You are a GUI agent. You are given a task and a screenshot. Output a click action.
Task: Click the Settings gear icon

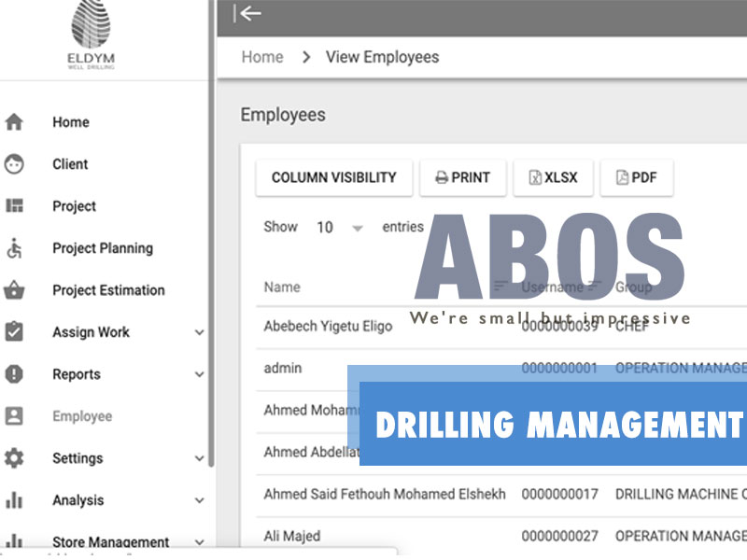pos(14,458)
